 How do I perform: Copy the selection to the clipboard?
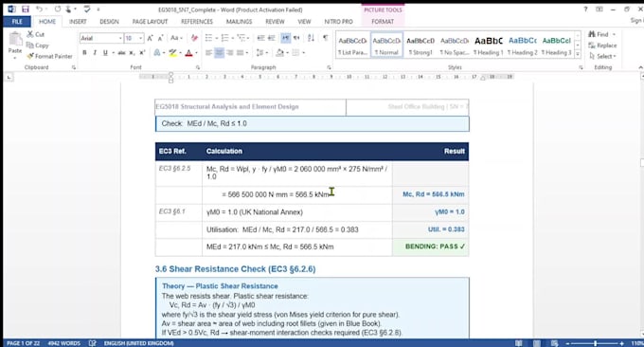coord(38,46)
